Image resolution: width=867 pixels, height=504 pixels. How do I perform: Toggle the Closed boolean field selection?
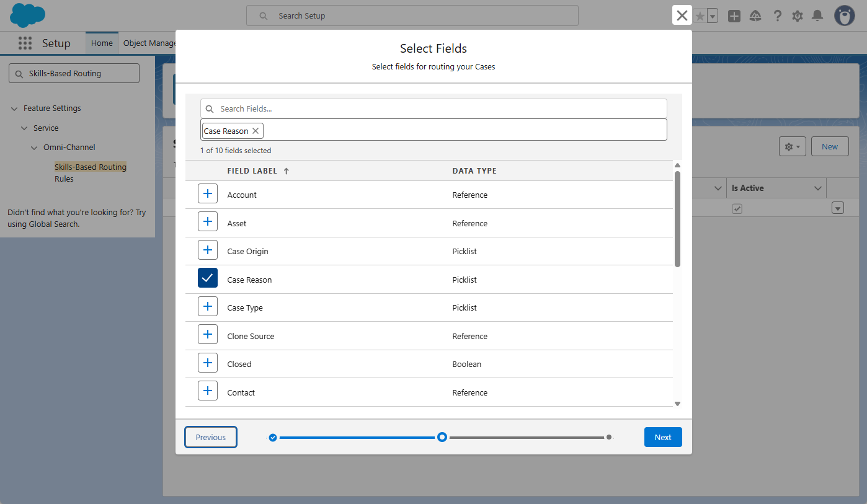[x=208, y=363]
